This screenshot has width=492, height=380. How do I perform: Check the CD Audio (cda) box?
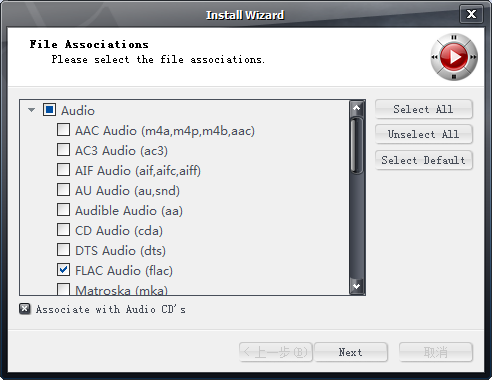(x=63, y=230)
